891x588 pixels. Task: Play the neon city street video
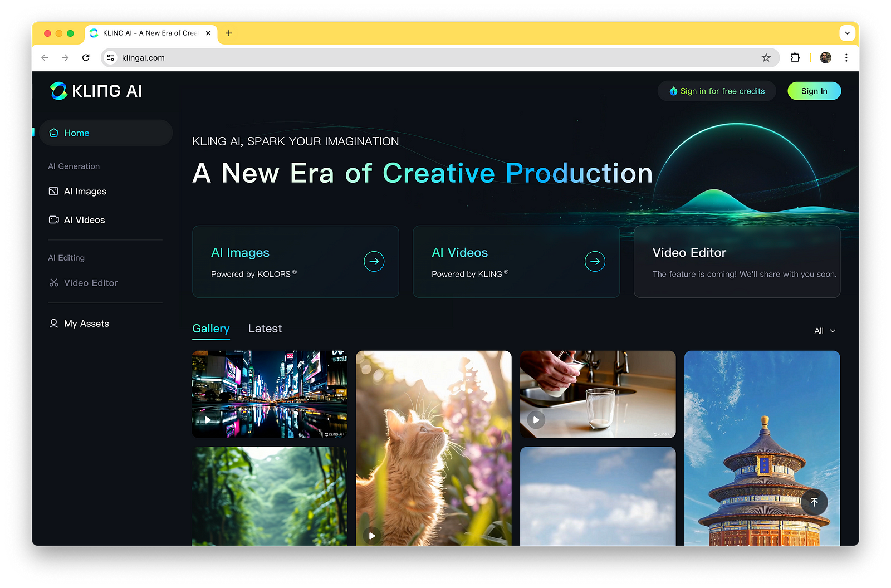click(208, 420)
